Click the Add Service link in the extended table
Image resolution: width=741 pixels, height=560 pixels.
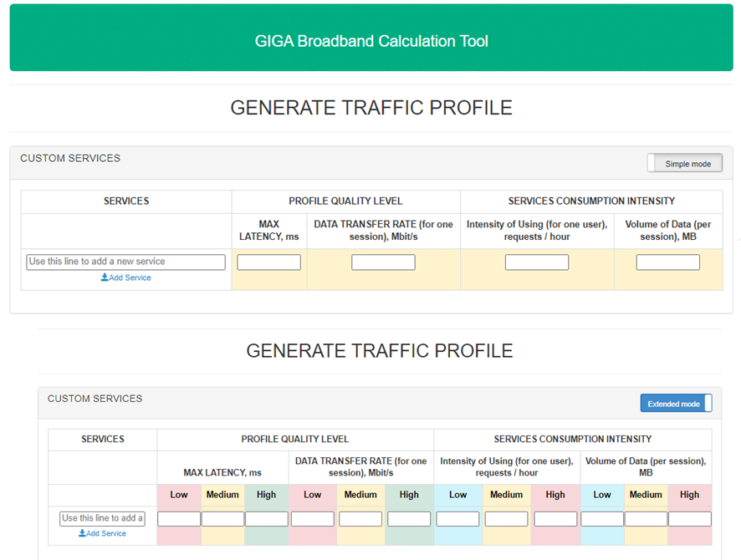click(107, 533)
